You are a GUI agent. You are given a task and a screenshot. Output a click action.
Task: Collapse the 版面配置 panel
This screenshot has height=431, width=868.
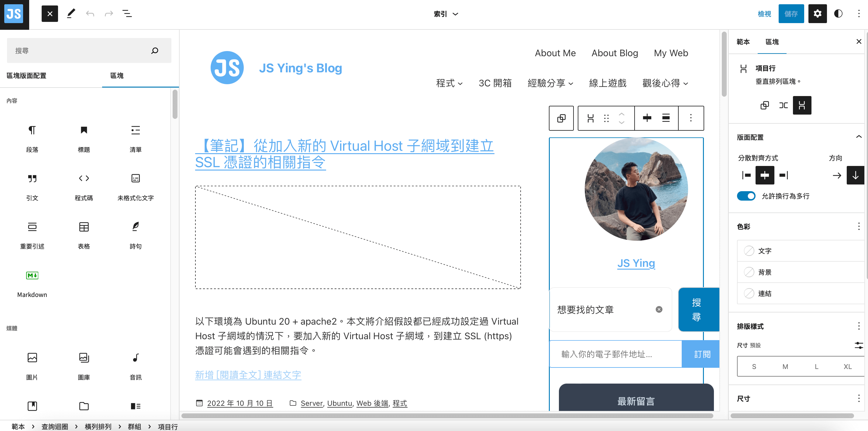coord(859,137)
